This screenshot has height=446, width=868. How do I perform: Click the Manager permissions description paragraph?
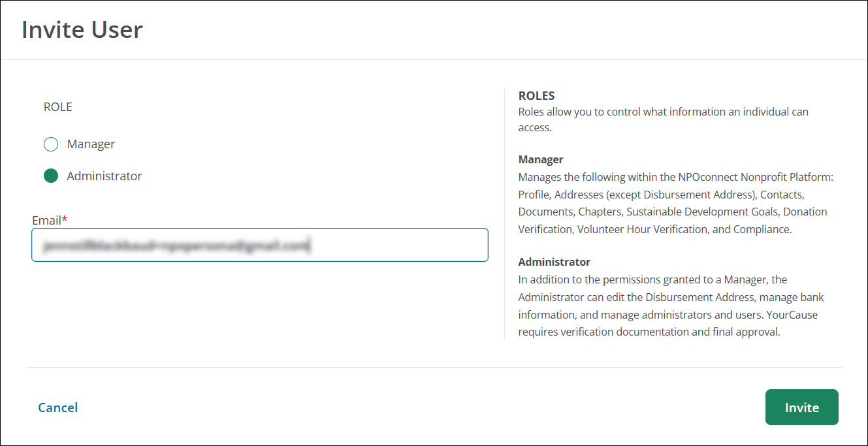point(673,203)
